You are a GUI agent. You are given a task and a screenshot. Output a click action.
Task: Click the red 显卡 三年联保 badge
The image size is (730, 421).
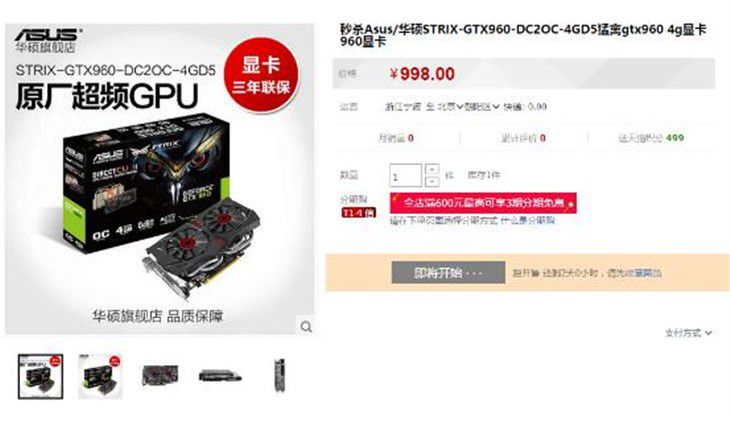(261, 75)
